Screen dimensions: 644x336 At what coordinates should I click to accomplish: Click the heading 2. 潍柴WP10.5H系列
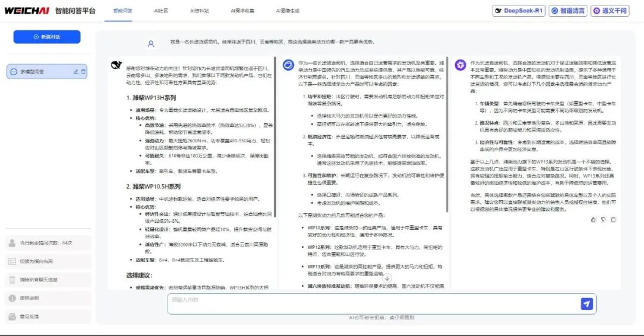click(154, 186)
